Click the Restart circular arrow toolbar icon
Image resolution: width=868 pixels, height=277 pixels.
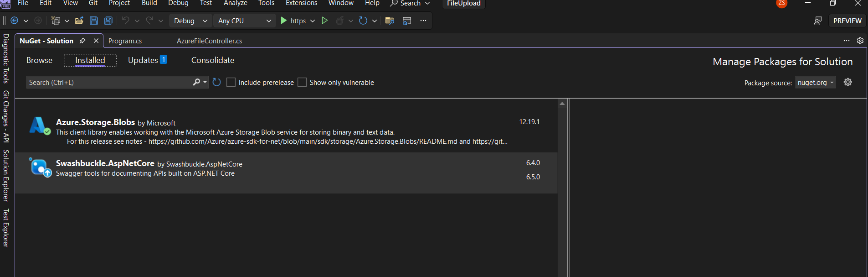point(363,21)
